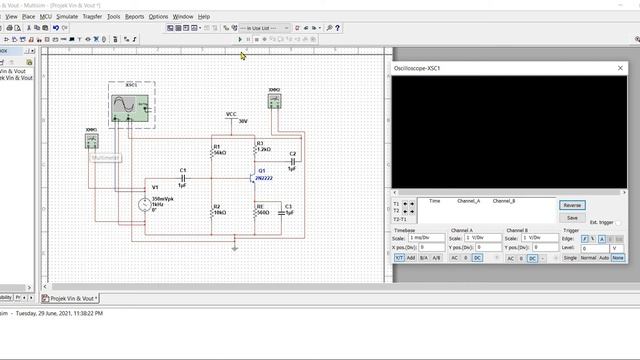The image size is (640, 360).
Task: Open the Place menu
Action: [28, 16]
